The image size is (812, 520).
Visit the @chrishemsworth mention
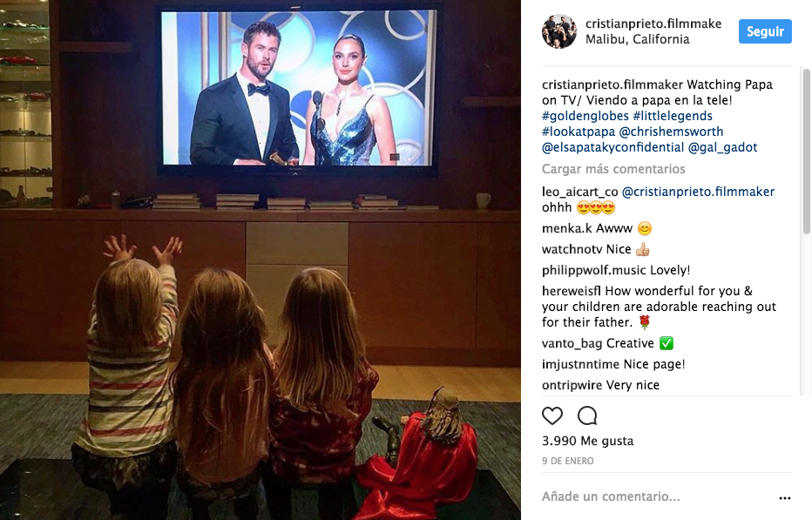click(x=671, y=132)
